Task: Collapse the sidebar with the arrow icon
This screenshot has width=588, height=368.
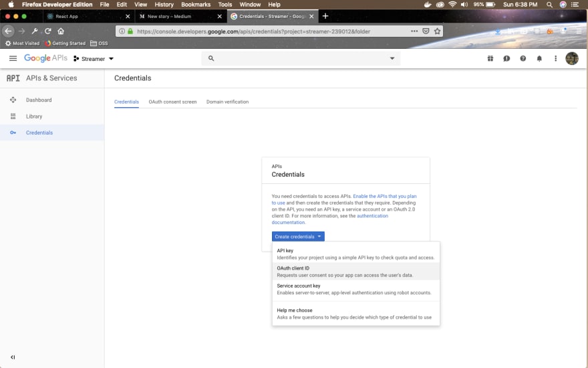Action: tap(13, 357)
